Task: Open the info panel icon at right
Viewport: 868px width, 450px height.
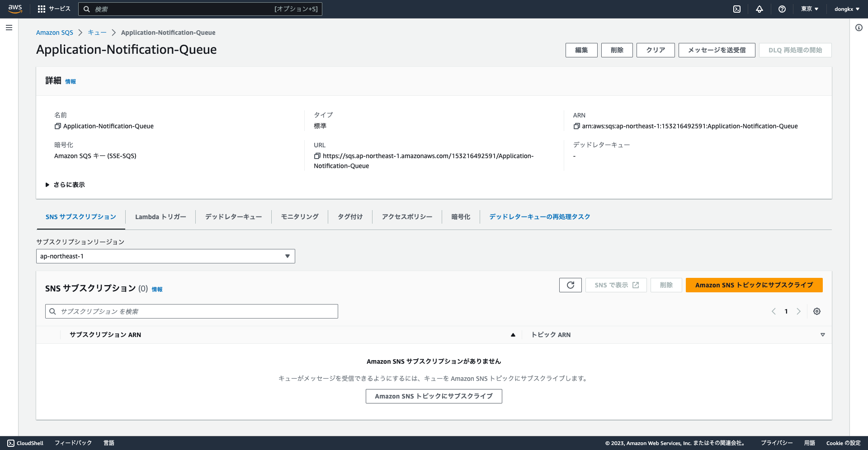Action: click(x=859, y=28)
